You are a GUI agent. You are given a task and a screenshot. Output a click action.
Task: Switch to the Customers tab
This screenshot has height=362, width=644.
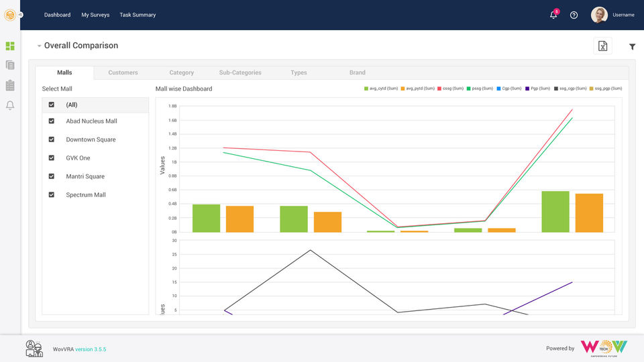[123, 72]
